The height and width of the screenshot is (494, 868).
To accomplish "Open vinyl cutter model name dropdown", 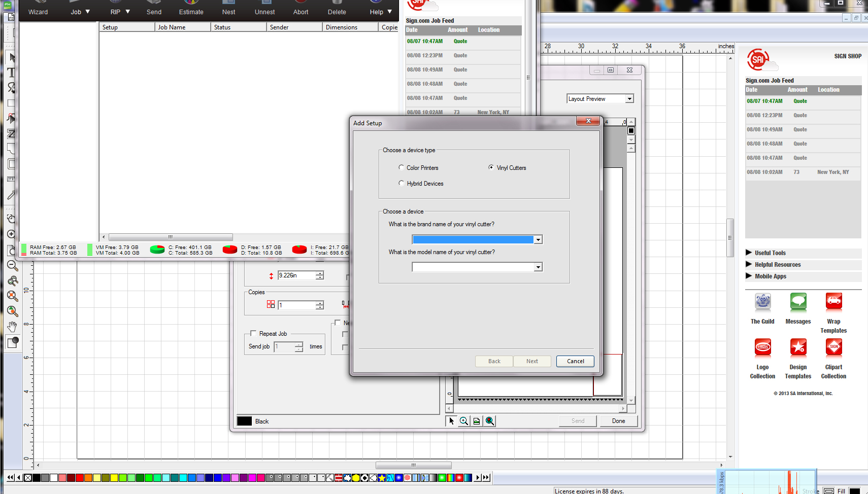I will 538,267.
